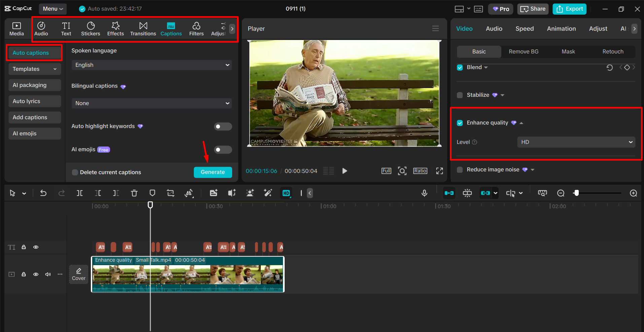The image size is (644, 332).
Task: Click the Export button
Action: click(569, 9)
